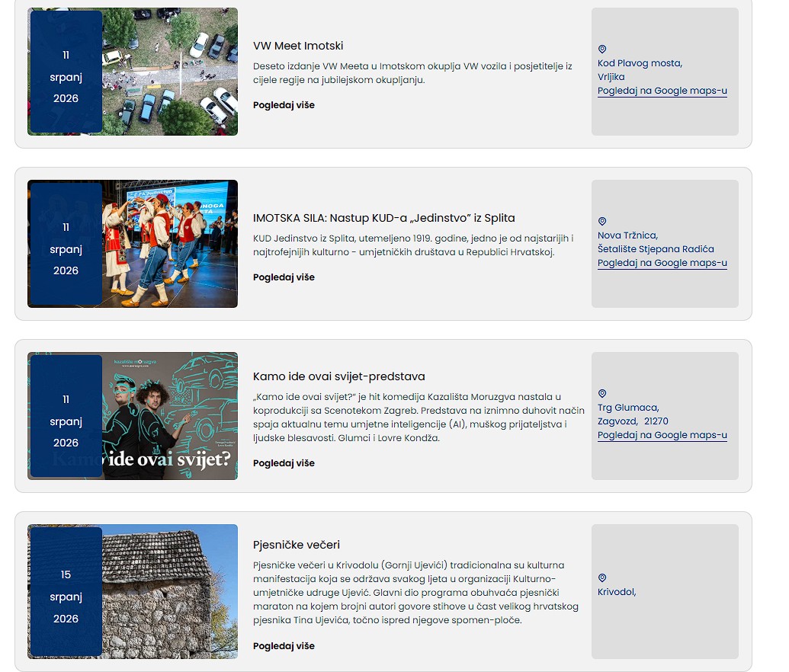This screenshot has width=789, height=672.
Task: Click address text Nova Tržnica,
Action: pyautogui.click(x=627, y=235)
